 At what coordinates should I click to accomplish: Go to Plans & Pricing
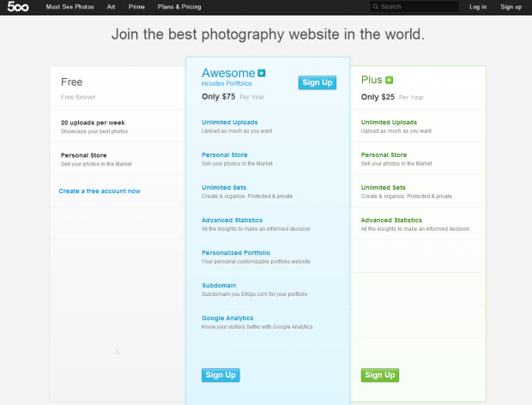click(x=179, y=7)
